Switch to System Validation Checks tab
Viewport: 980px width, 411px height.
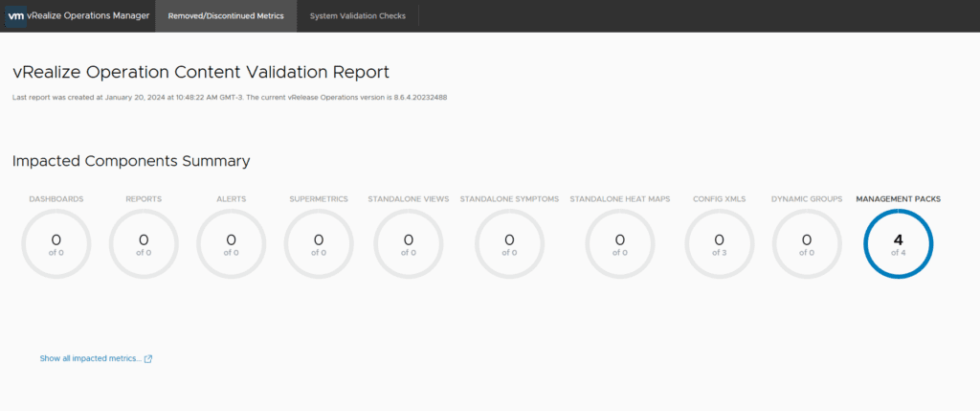358,15
